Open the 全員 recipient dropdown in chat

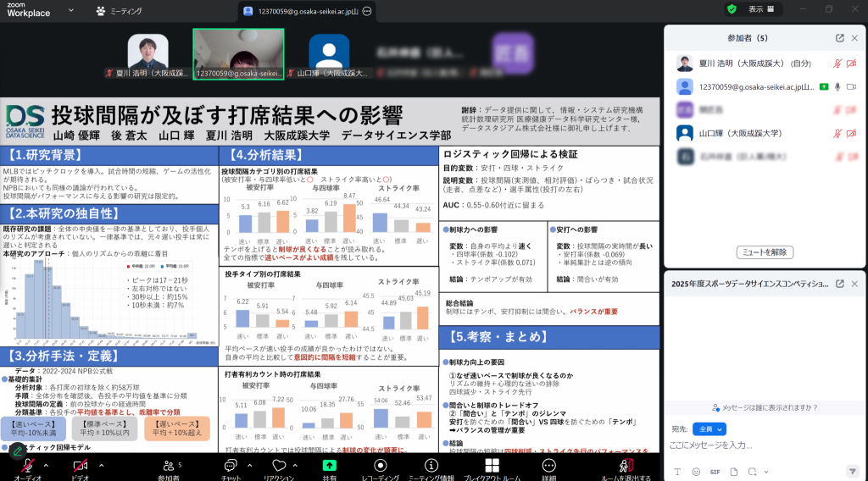pyautogui.click(x=709, y=429)
